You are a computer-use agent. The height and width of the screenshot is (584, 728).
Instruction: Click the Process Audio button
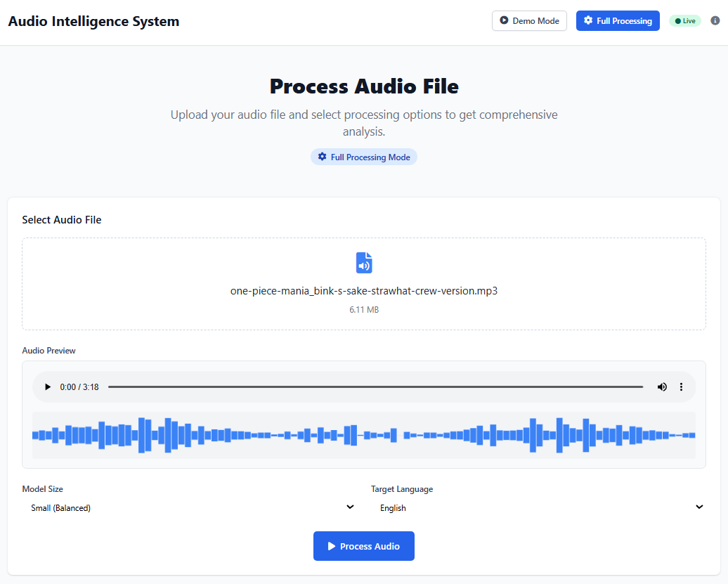[364, 546]
